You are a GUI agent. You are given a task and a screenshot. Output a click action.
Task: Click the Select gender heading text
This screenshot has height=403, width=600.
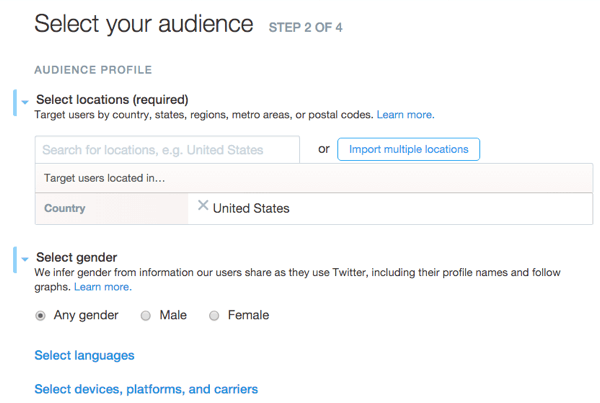tap(76, 257)
